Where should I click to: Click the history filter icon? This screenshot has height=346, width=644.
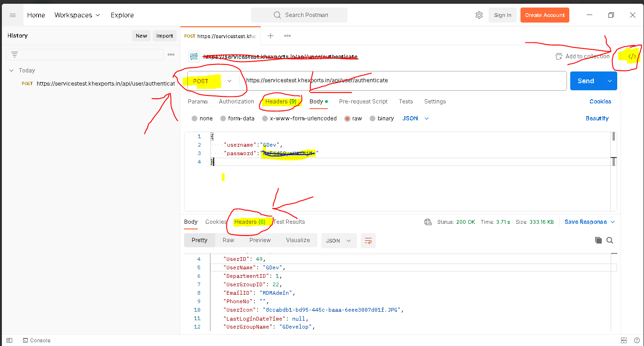click(15, 55)
